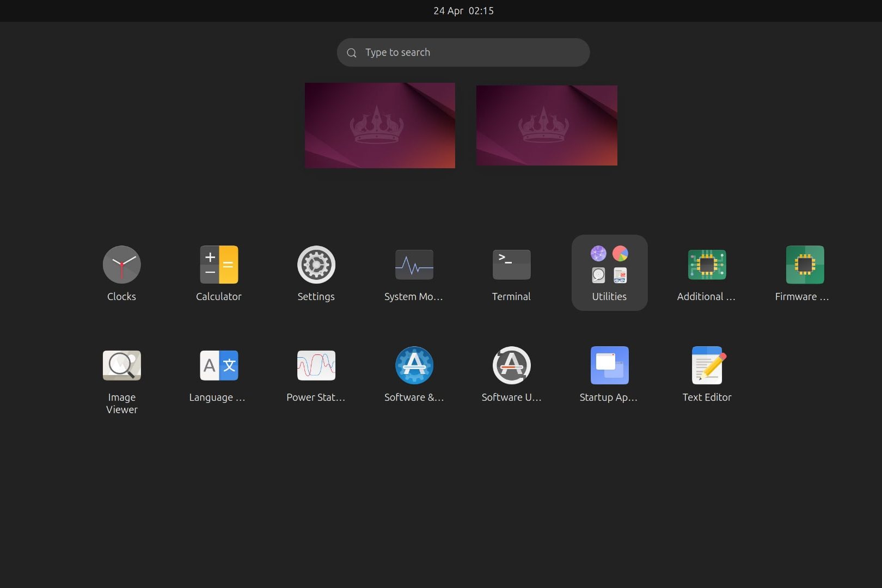The image size is (882, 588).
Task: Select the first workspace thumbnail
Action: (379, 125)
